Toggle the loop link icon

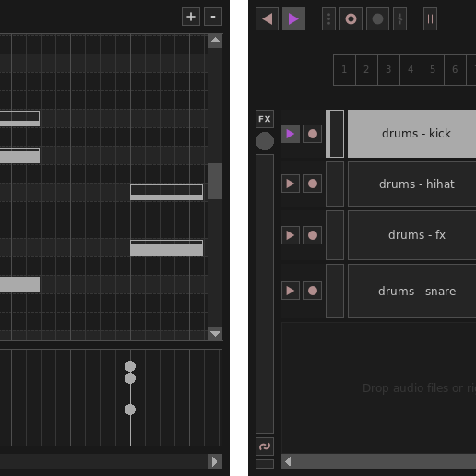(x=265, y=446)
